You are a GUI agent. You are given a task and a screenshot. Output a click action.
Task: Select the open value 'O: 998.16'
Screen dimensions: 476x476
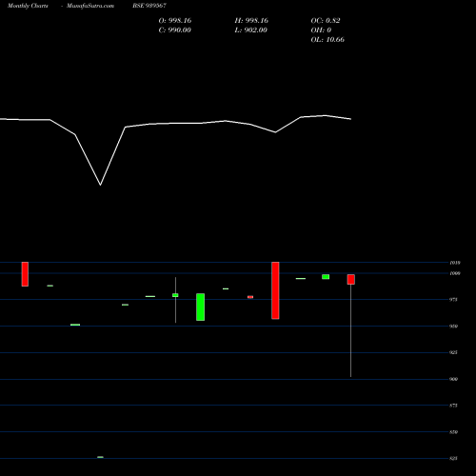(175, 21)
